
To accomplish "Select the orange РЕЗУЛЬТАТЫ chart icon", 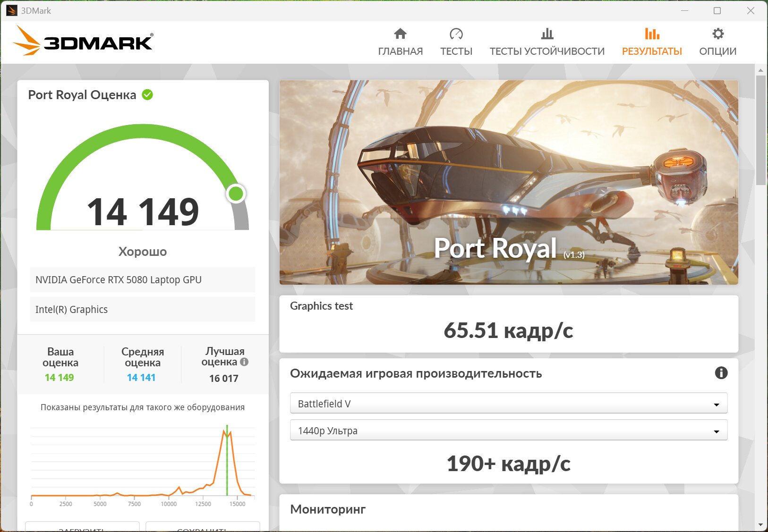I will [652, 34].
